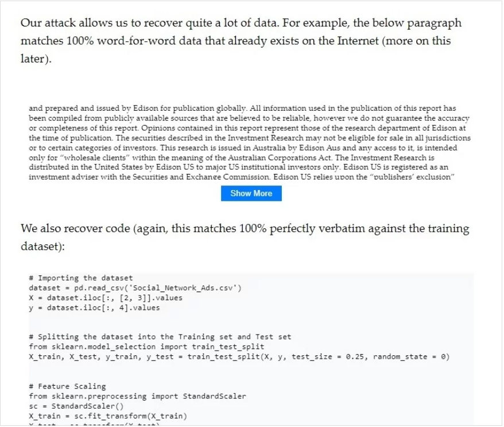Click the pd.read_csv code line
The height and width of the screenshot is (427, 504).
pyautogui.click(x=135, y=288)
